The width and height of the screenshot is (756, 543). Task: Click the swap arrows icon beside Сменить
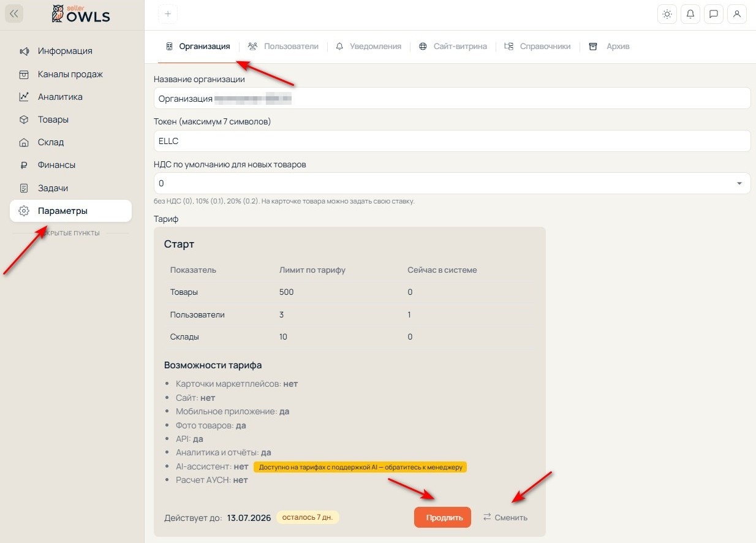487,517
